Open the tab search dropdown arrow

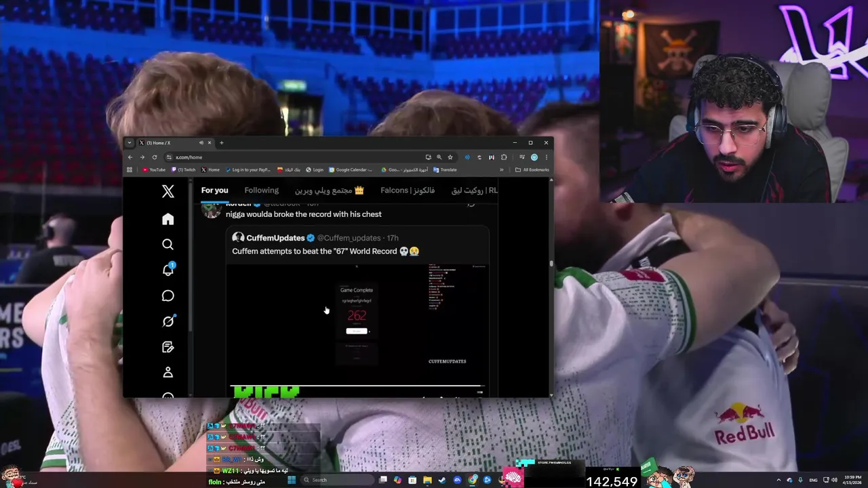tap(130, 143)
